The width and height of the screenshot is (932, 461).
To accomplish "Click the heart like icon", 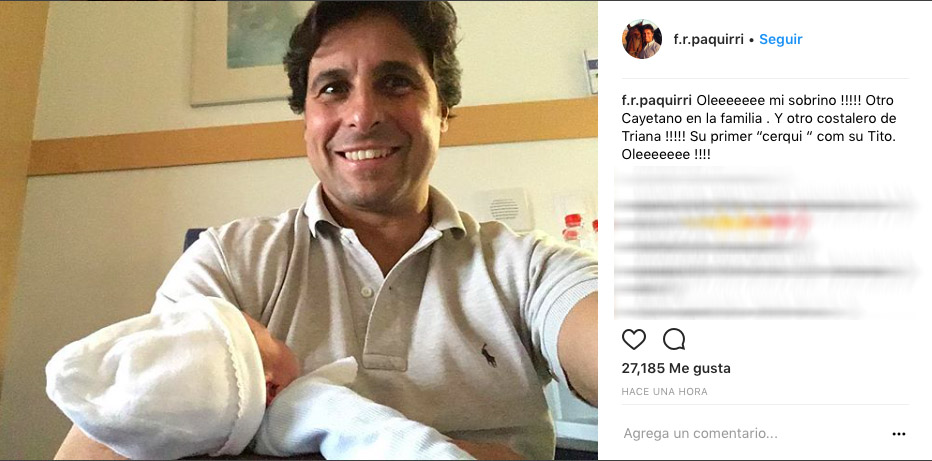I will coord(634,339).
